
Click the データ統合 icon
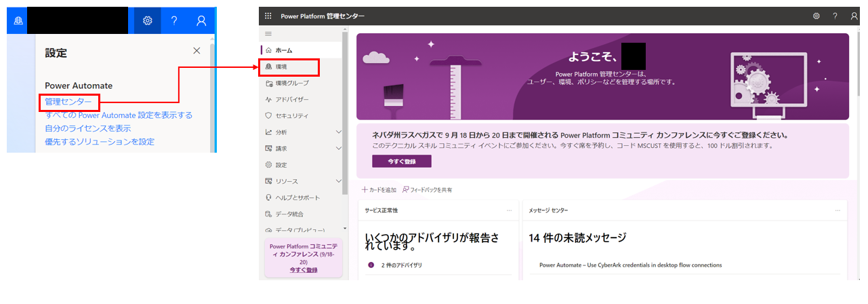coord(269,214)
